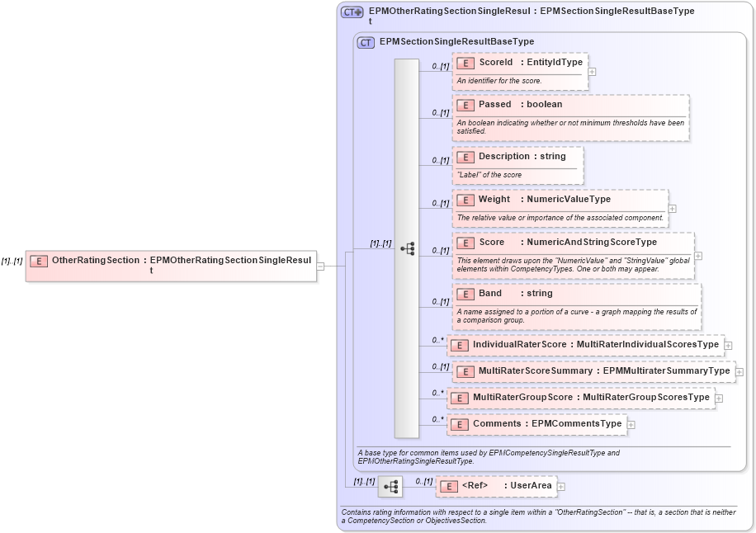Expand the IndividualRaterScore element
Viewport: 756px width, 533px height.
(726, 345)
